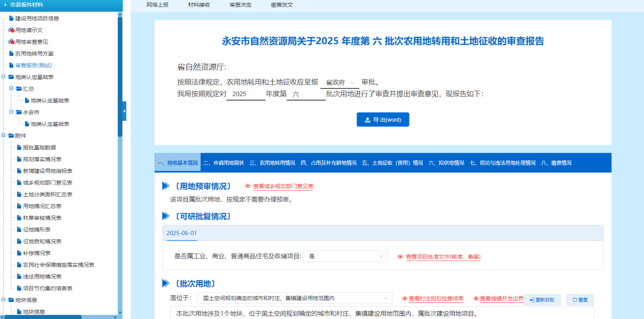Click the file icon beside 建设用地项目信息
Viewport: 644px width, 319px height.
(11, 19)
